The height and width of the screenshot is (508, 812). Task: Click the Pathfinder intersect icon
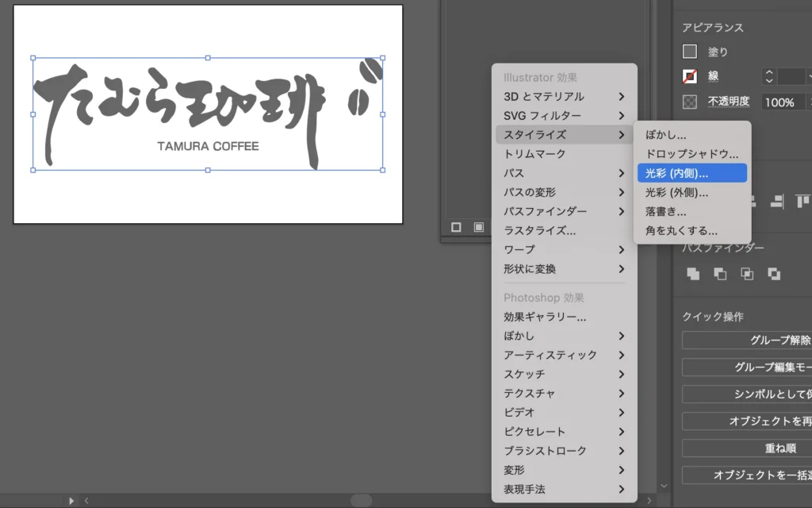tap(747, 274)
